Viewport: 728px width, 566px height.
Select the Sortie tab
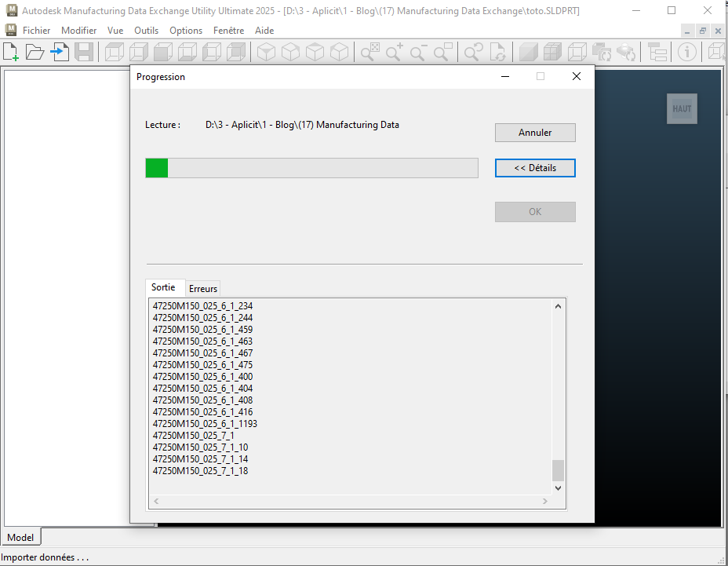pos(163,287)
